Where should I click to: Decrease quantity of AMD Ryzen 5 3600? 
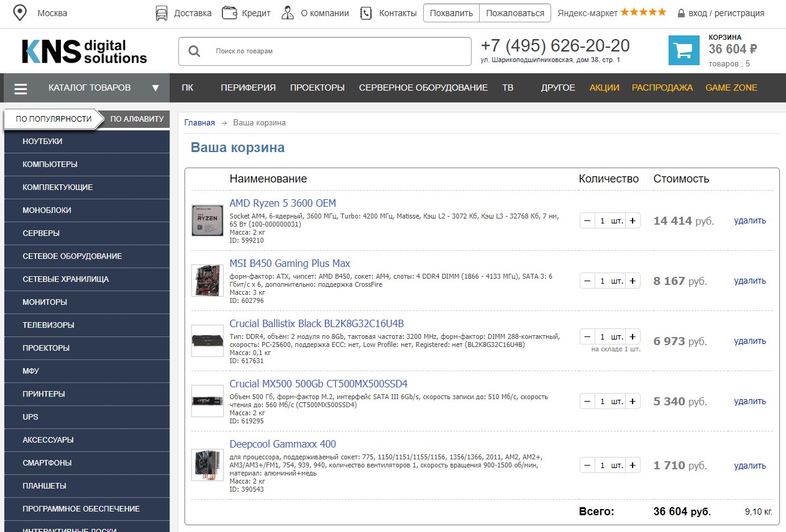(x=587, y=220)
